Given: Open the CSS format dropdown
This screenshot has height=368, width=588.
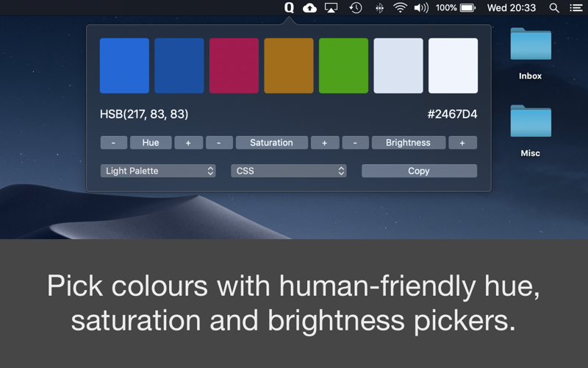Looking at the screenshot, I should click(289, 171).
